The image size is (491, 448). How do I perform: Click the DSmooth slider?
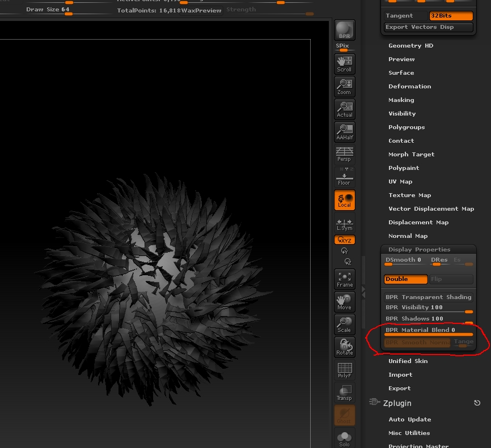tap(406, 261)
